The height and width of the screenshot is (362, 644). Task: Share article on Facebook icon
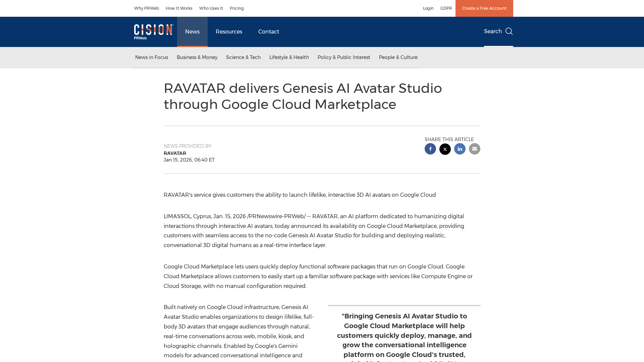pyautogui.click(x=430, y=149)
